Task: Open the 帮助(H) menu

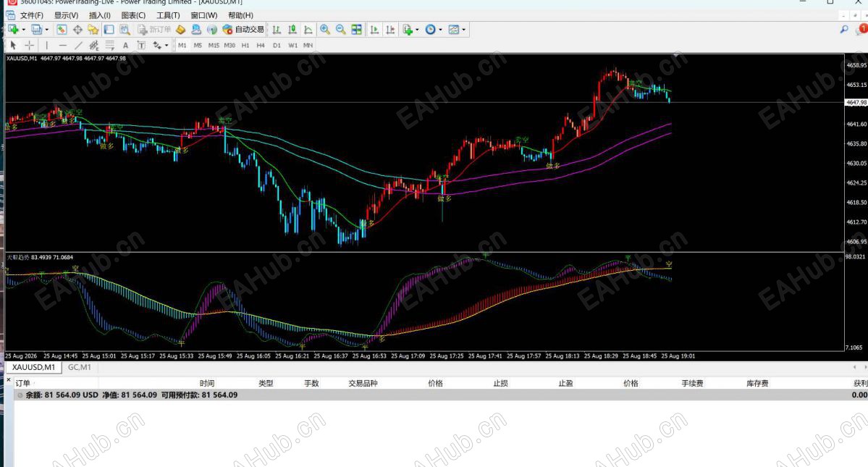Action: click(241, 15)
